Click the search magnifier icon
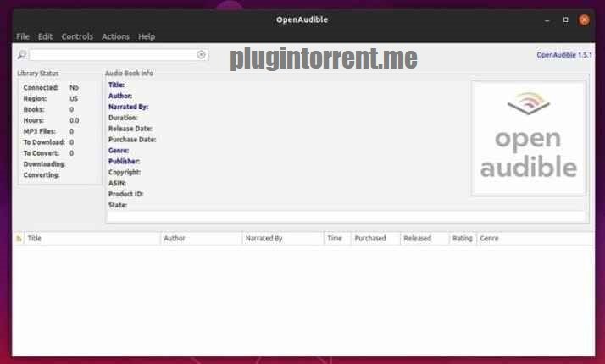This screenshot has width=605, height=364. (x=22, y=55)
